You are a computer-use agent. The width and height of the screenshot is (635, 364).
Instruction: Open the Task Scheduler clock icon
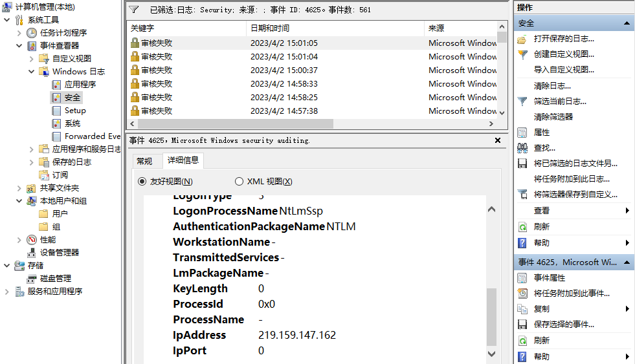pos(32,32)
